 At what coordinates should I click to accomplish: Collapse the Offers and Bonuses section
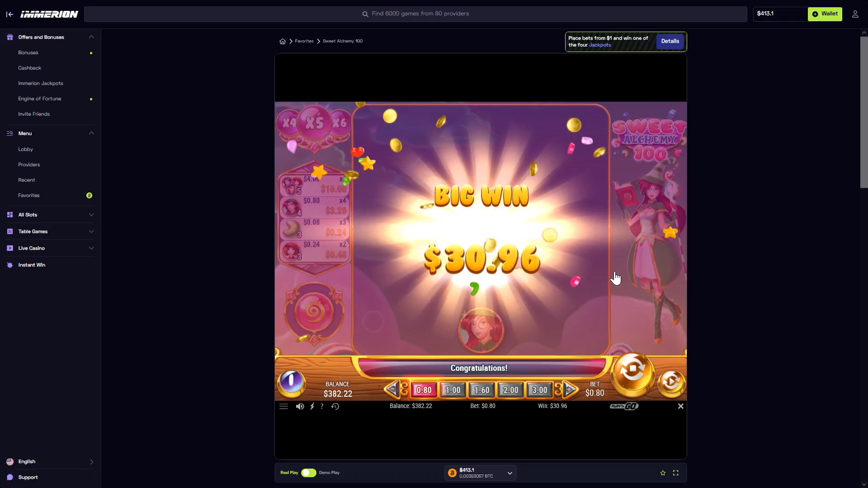point(91,37)
